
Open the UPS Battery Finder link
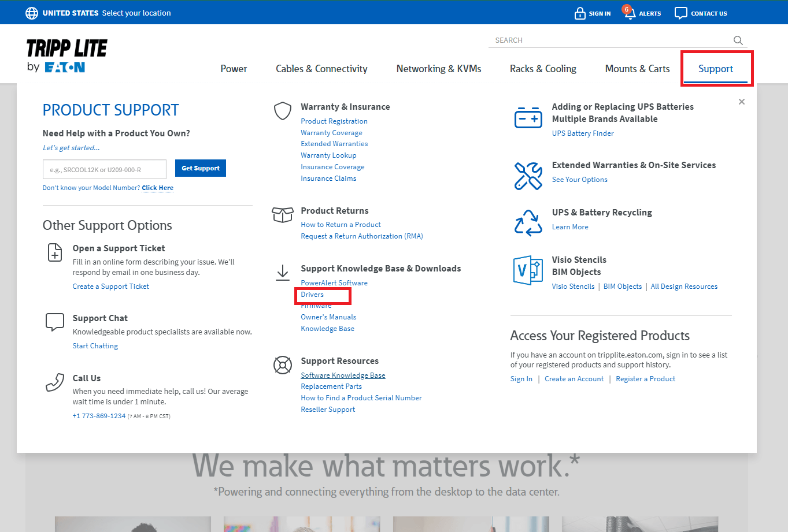tap(583, 133)
